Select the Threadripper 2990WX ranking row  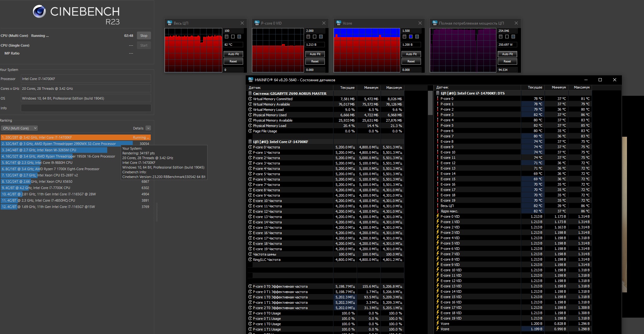click(x=76, y=144)
